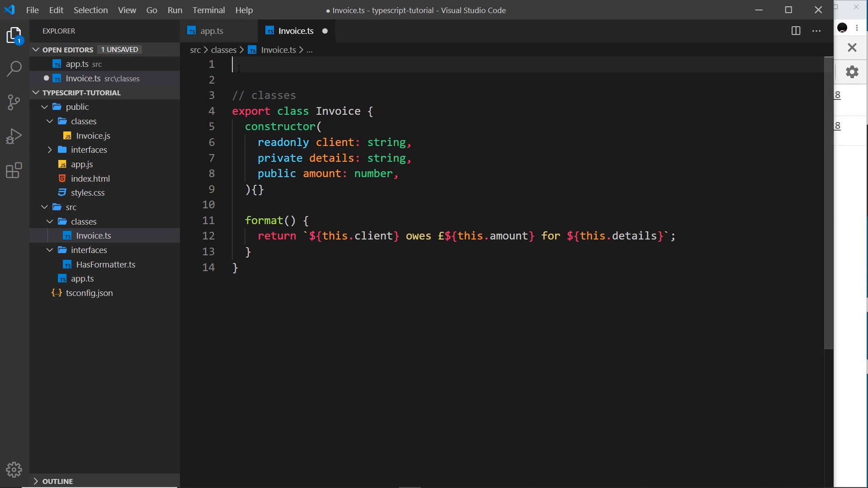
Task: Click the src breadcrumb segment
Action: click(x=195, y=50)
